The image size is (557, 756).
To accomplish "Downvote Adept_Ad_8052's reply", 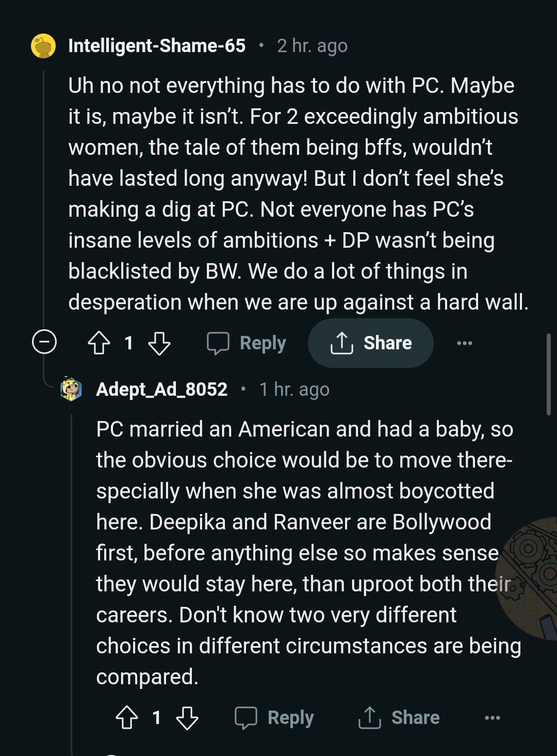I will tap(187, 718).
